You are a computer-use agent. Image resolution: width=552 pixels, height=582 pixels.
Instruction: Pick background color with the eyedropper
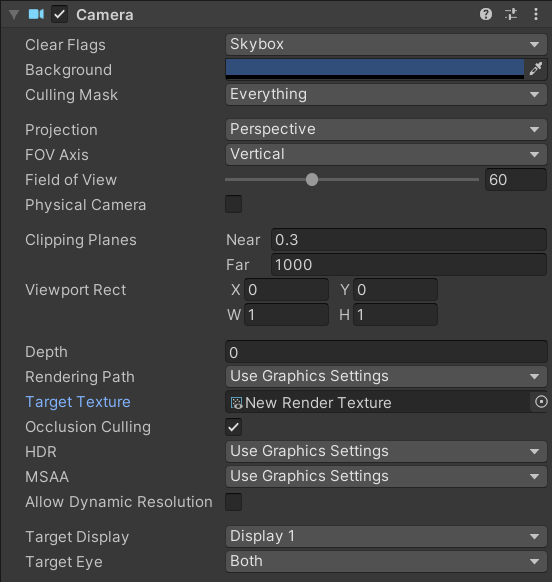click(x=536, y=69)
